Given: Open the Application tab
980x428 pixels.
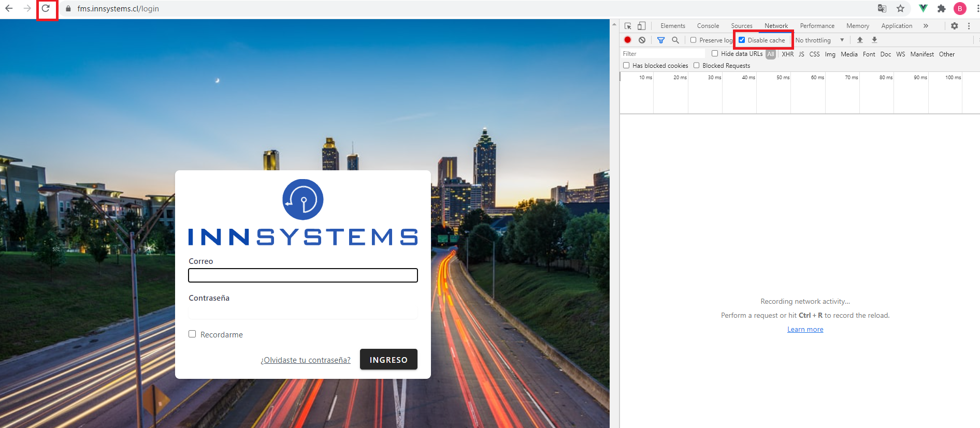Looking at the screenshot, I should click(896, 26).
